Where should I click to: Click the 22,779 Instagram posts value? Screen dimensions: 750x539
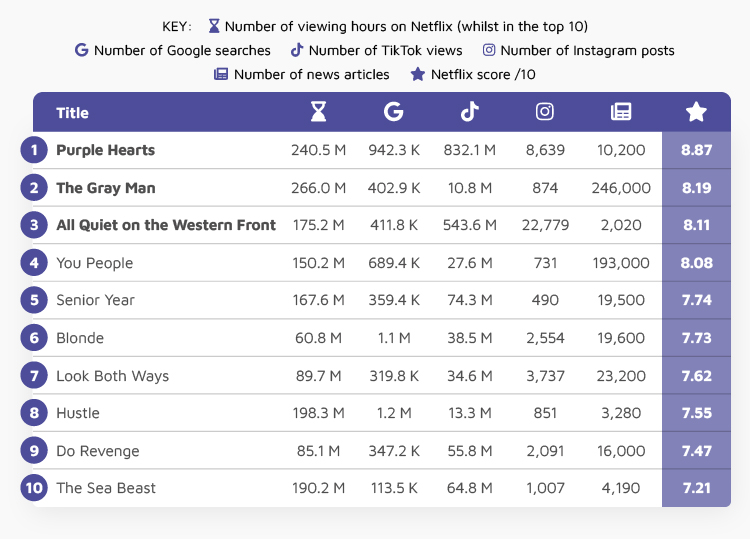545,225
